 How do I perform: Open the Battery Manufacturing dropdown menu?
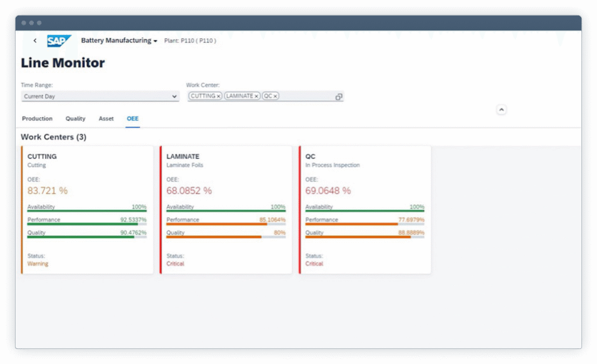[120, 41]
